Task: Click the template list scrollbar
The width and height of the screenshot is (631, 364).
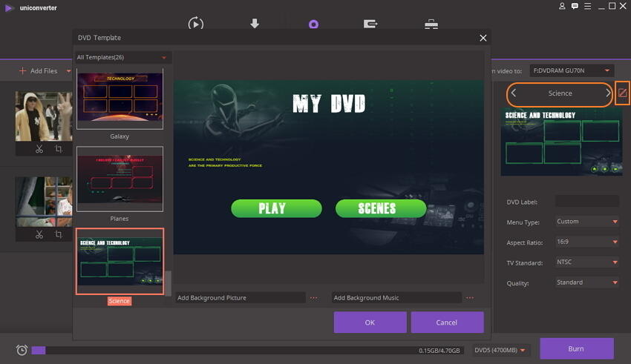Action: (x=168, y=283)
